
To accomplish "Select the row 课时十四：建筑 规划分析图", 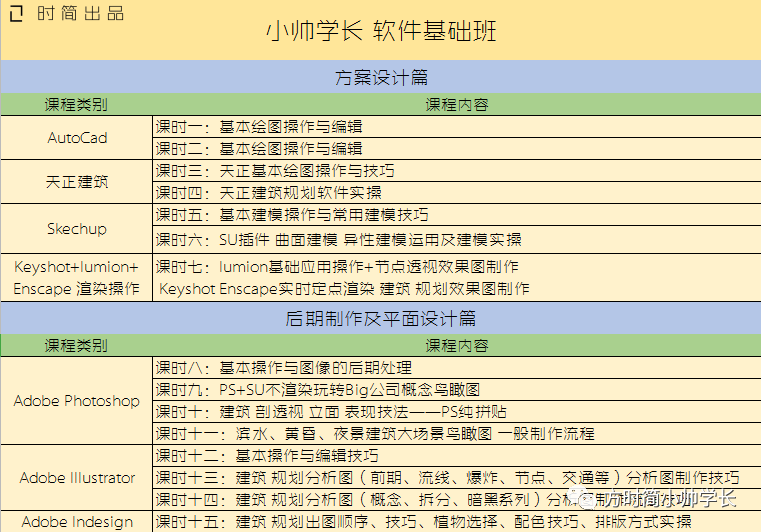I will (x=457, y=499).
